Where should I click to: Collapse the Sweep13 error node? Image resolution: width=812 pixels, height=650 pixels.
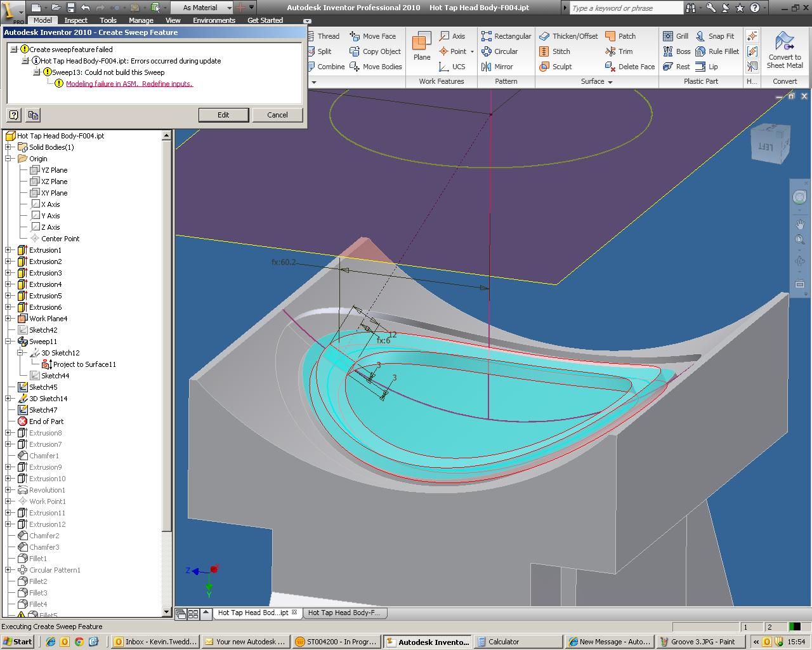tap(37, 72)
